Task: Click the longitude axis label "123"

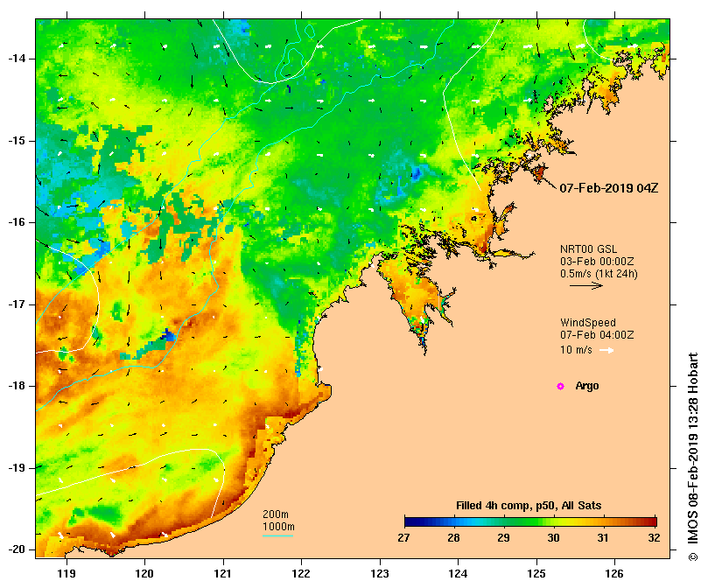Action: pos(380,574)
